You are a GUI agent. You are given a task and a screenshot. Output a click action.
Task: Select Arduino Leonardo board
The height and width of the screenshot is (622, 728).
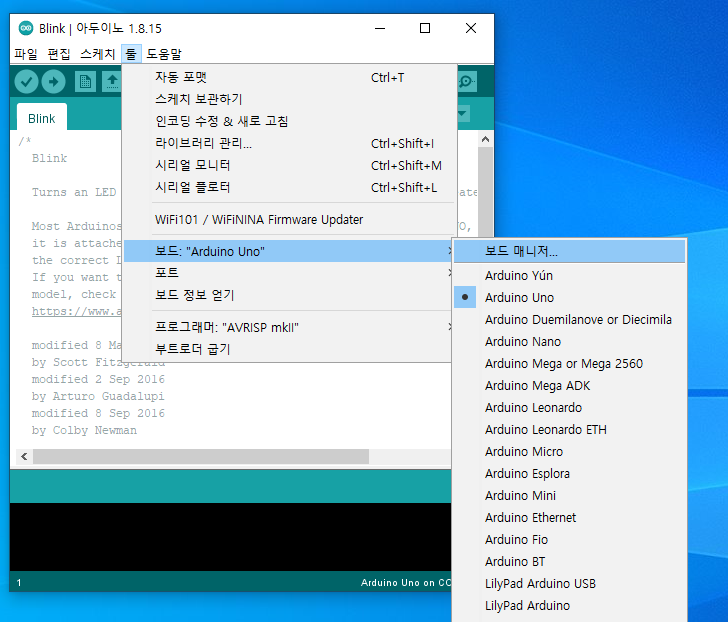[x=569, y=408]
